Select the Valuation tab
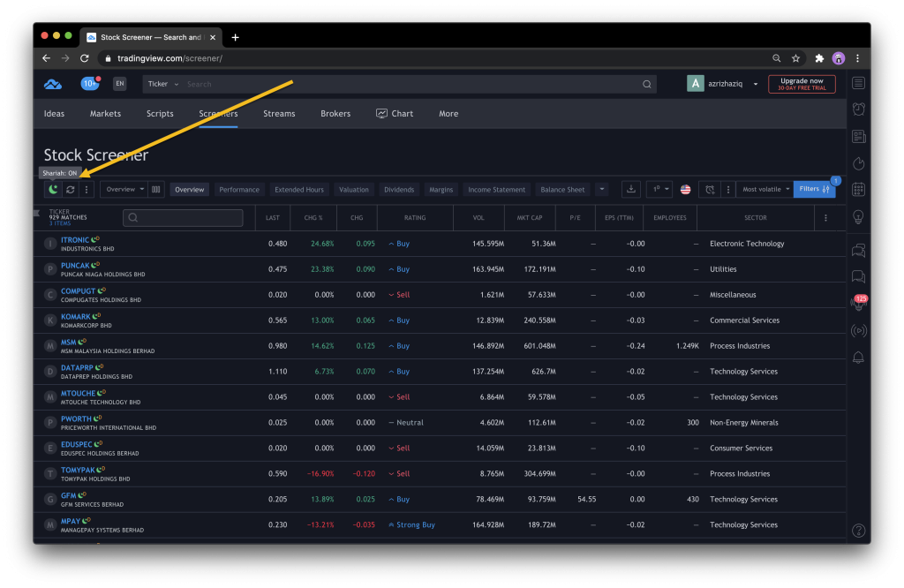This screenshot has height=588, width=904. [354, 190]
